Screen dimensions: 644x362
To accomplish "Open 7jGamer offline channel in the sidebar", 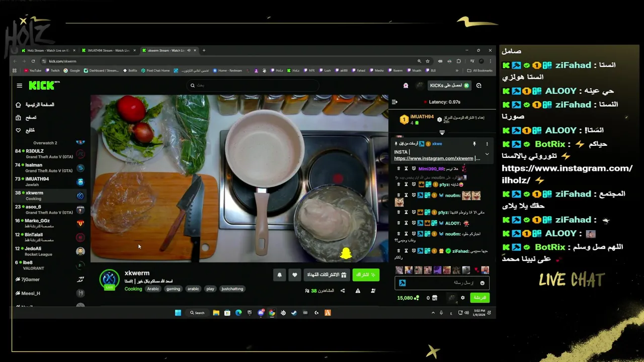I will coord(49,279).
